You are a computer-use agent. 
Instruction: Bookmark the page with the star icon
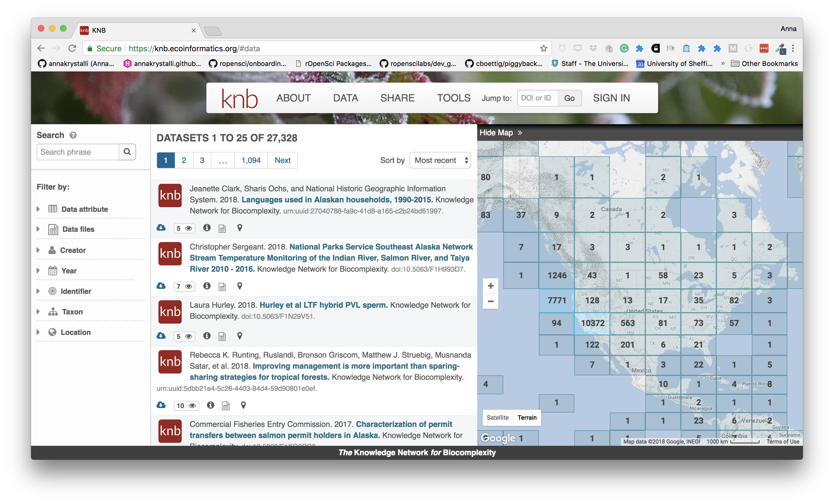543,48
